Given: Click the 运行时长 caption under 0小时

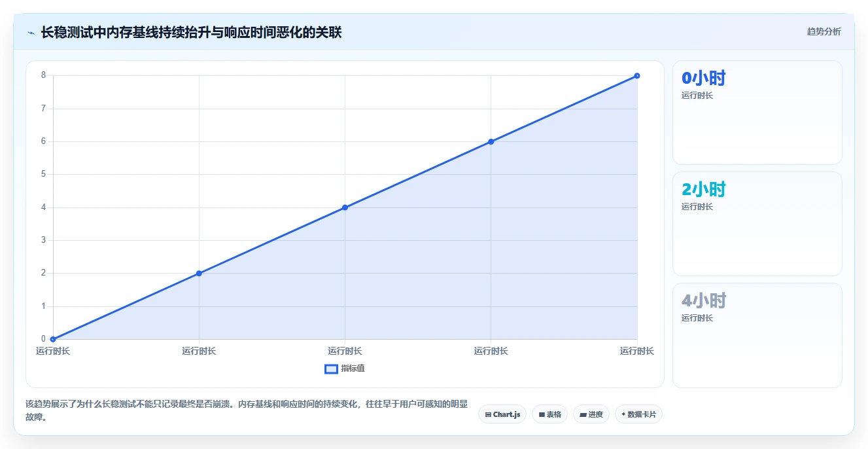Looking at the screenshot, I should click(697, 96).
